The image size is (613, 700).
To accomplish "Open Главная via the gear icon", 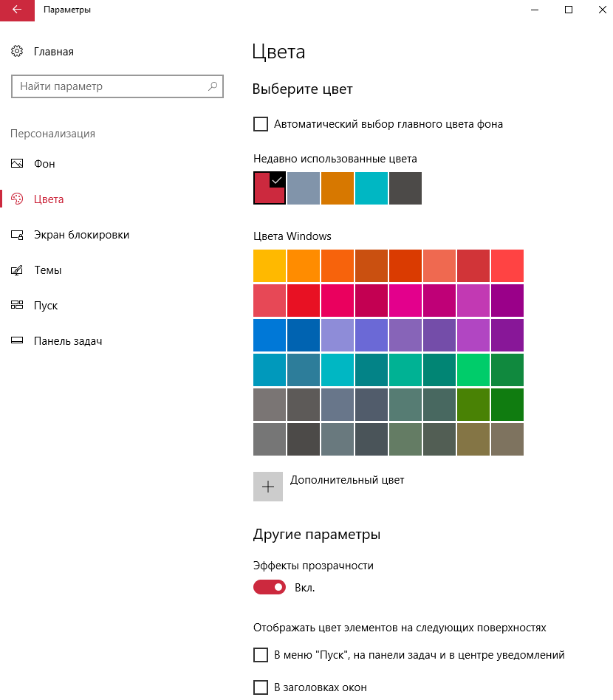I will click(17, 52).
